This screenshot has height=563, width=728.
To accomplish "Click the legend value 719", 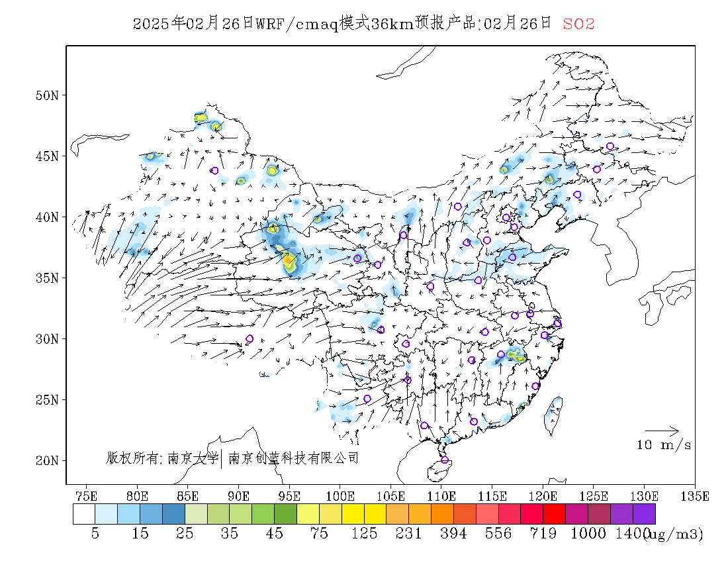I will pos(543,533).
